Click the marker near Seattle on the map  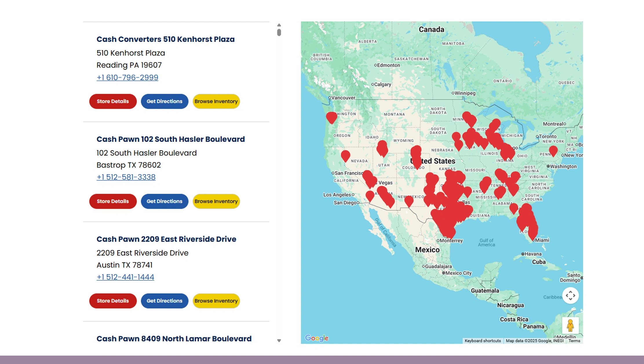click(x=331, y=117)
